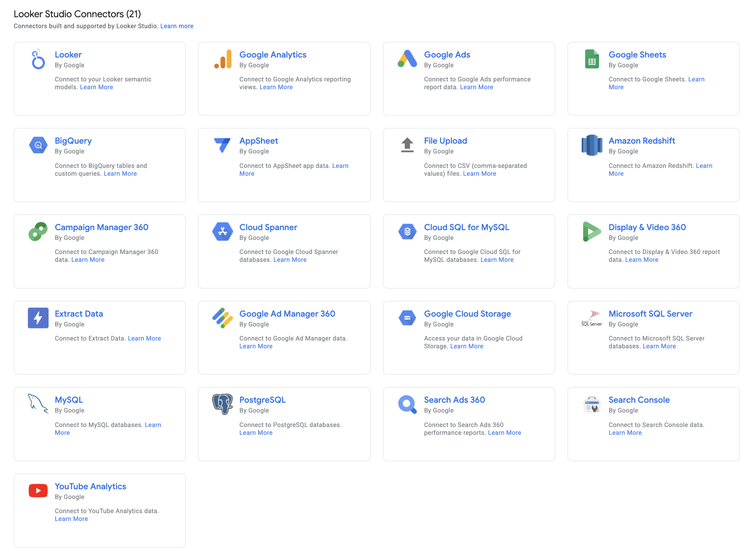Select the Search Ads 360 connector card

point(469,424)
